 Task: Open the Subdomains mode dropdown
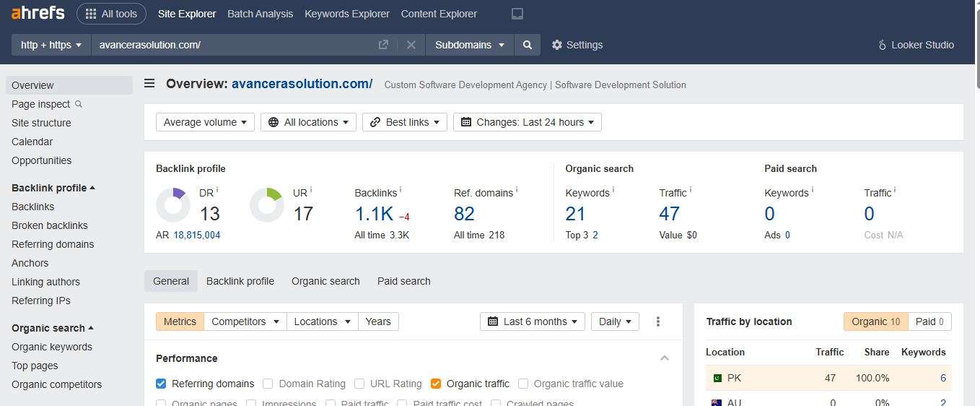(470, 45)
